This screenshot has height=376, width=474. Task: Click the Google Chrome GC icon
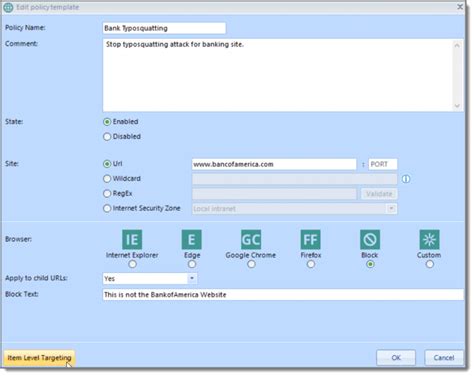point(251,239)
